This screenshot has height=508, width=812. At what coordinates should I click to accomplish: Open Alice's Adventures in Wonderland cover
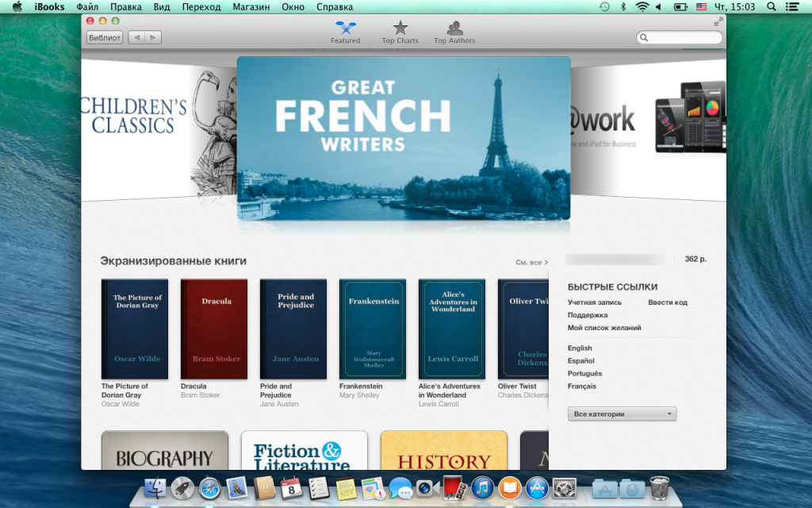pyautogui.click(x=451, y=329)
